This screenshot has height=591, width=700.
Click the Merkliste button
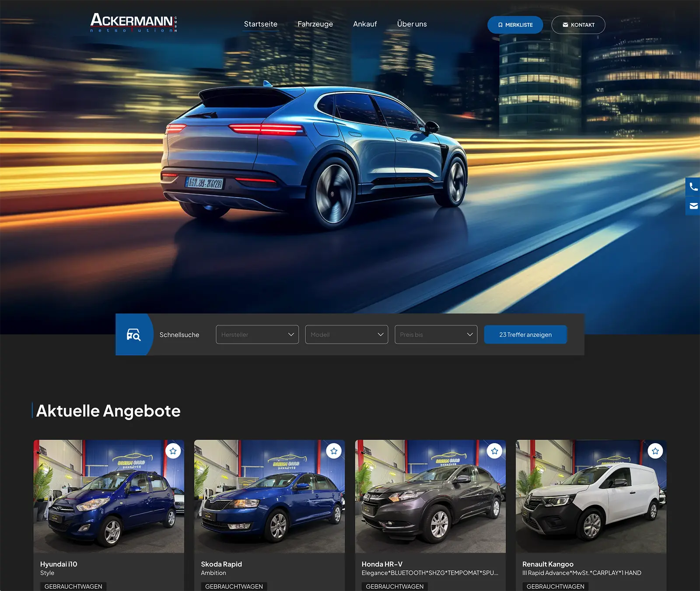(x=515, y=25)
